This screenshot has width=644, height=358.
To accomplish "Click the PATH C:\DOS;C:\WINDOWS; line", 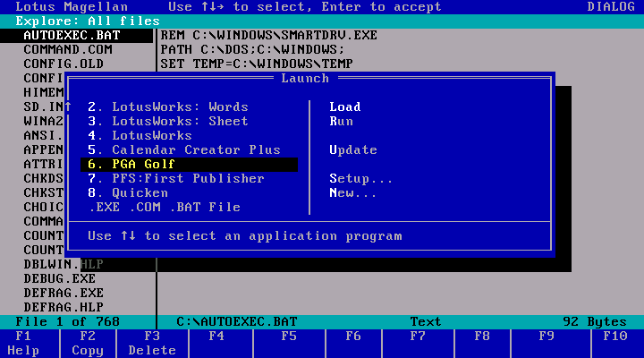I will pos(252,50).
